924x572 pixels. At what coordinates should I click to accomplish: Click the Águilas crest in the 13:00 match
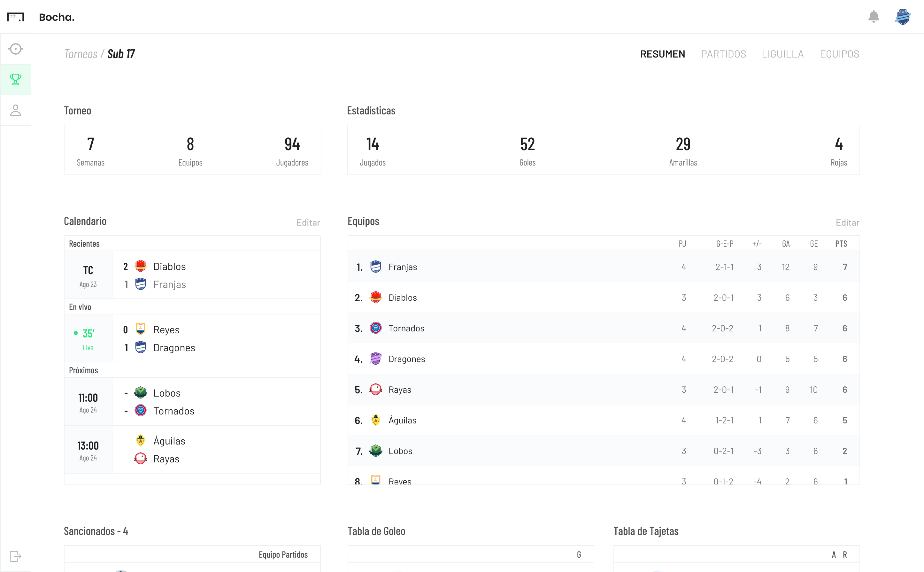point(140,441)
